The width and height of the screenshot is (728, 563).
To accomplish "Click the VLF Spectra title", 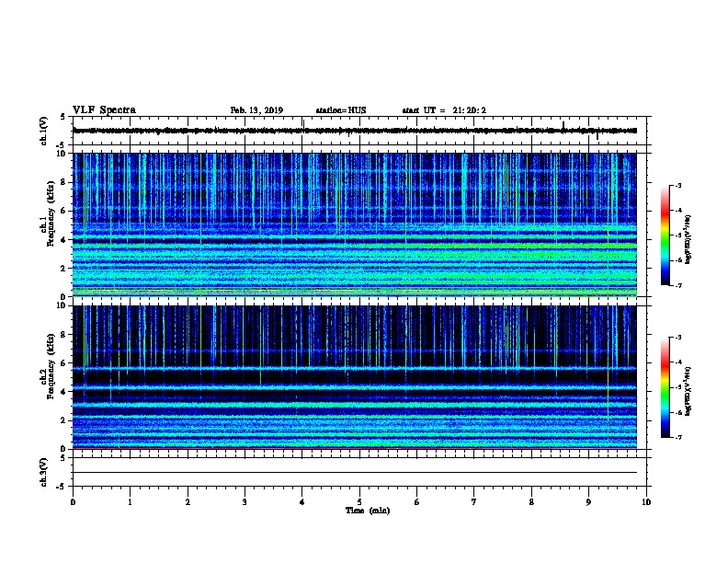I will click(104, 110).
